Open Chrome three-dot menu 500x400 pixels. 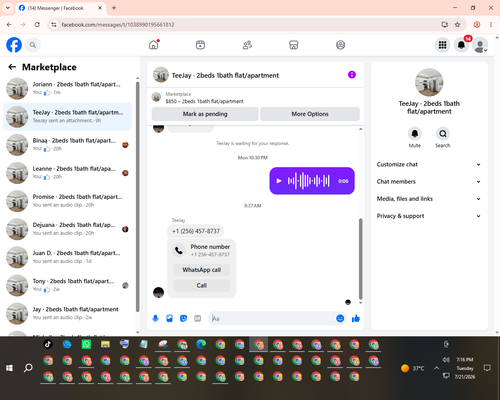[x=491, y=25]
